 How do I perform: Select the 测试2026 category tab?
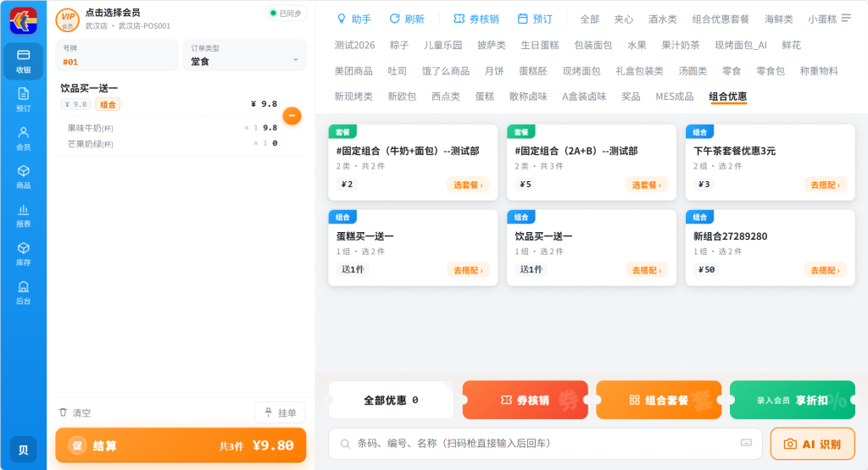pyautogui.click(x=354, y=46)
